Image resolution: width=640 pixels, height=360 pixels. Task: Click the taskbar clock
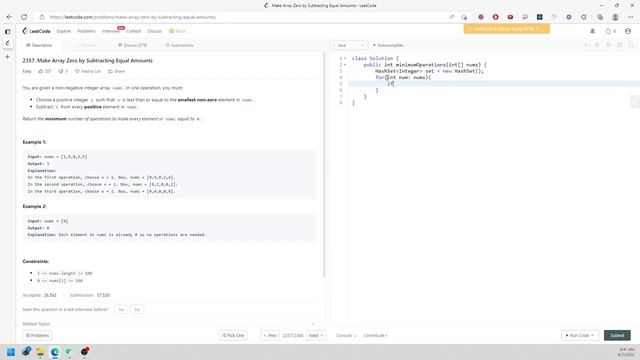(627, 352)
